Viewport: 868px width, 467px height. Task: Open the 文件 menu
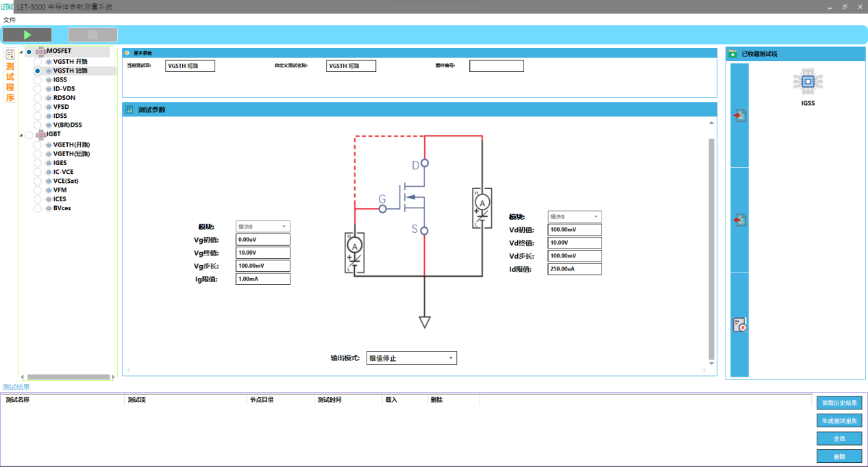[10, 20]
